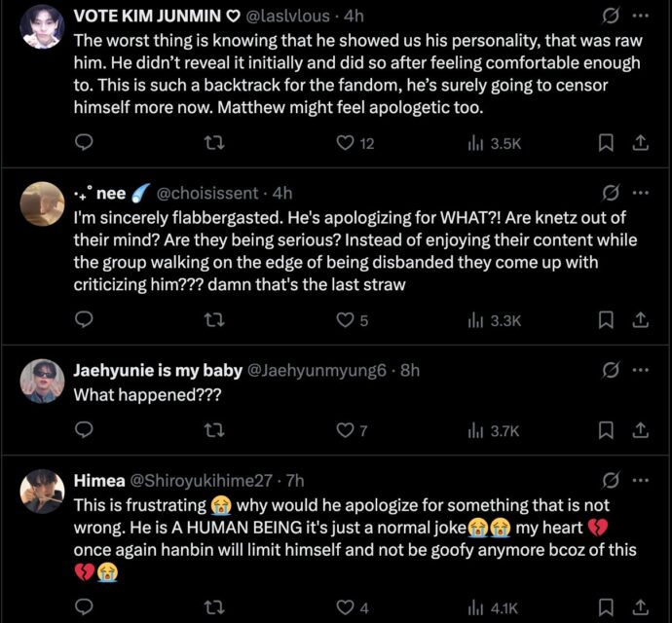672x623 pixels.
Task: Like the tweet from Jaehyunie is my baby
Action: [x=346, y=430]
